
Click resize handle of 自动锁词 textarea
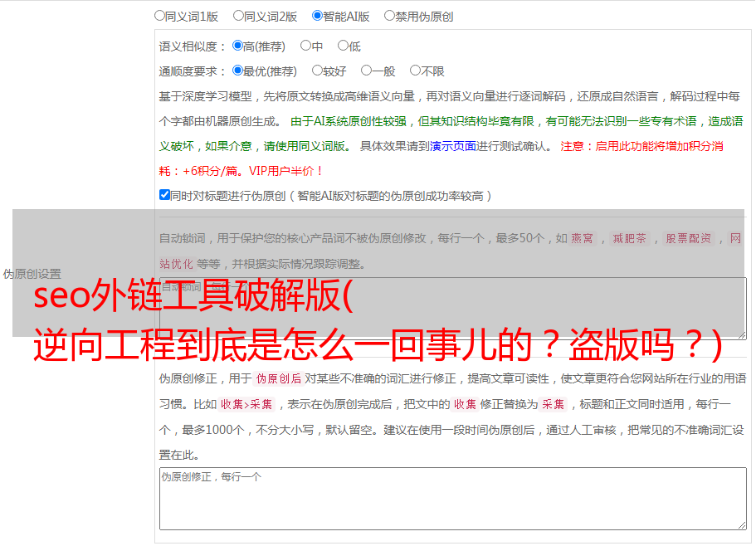[742, 335]
